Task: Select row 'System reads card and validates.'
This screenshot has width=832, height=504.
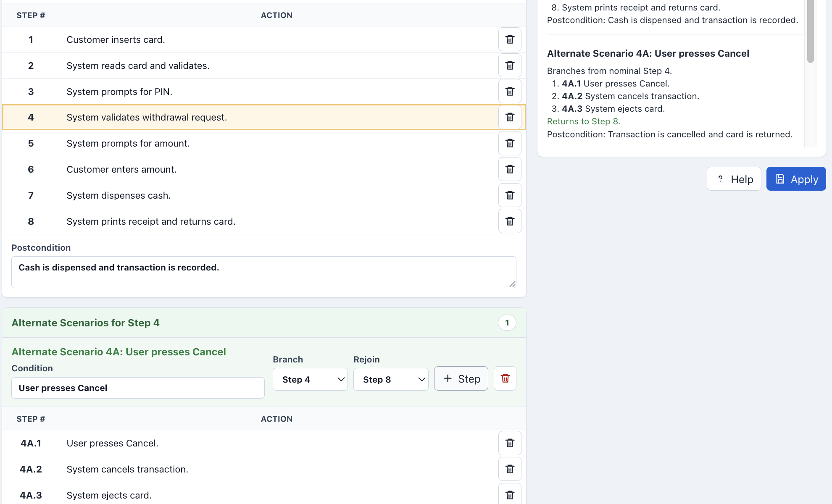Action: pyautogui.click(x=264, y=66)
